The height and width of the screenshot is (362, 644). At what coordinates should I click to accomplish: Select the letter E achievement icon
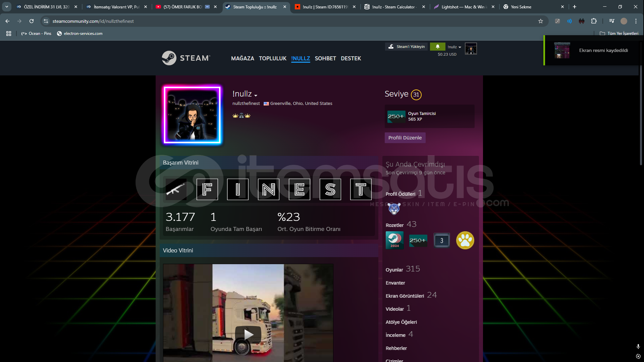pos(300,189)
